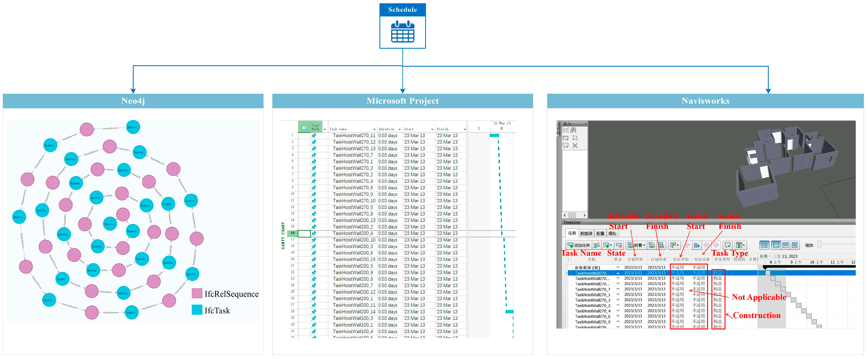Click the move task down (outdent) arrow icon
Image resolution: width=868 pixels, height=359 pixels.
tap(697, 245)
